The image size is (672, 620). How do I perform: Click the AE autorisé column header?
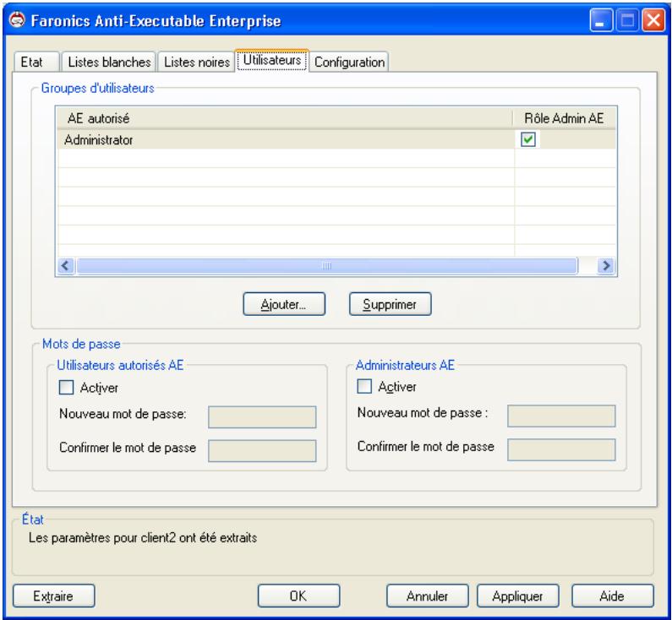point(285,118)
